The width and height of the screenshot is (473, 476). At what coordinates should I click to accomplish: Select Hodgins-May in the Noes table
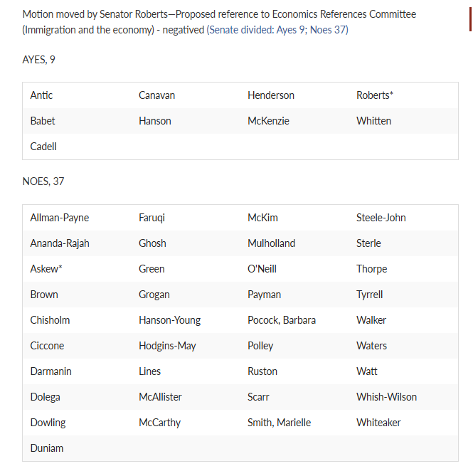point(167,346)
